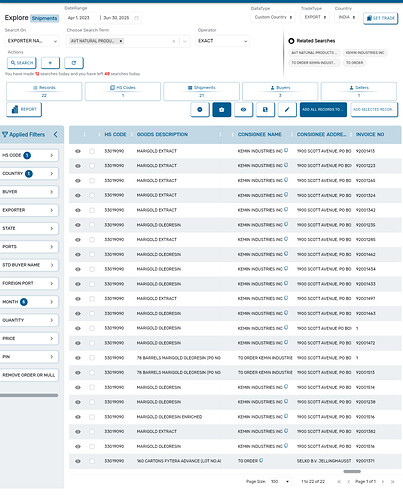Click the eye icon toolbar button
The width and height of the screenshot is (403, 500).
click(243, 110)
